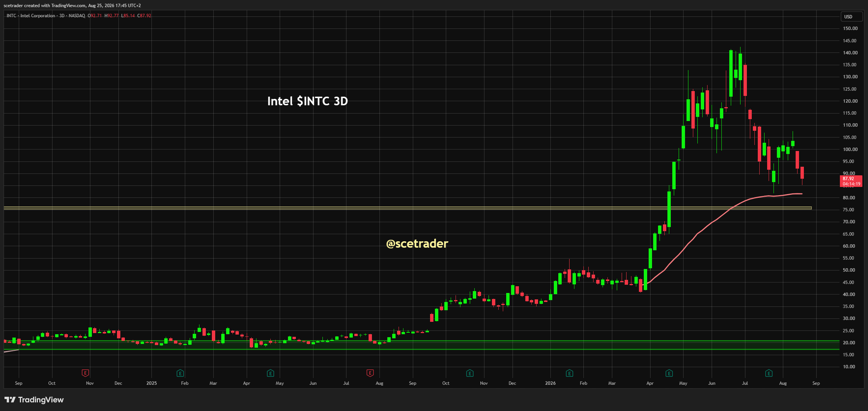Open the earnings marker between 2026 and Feb
This screenshot has height=411, width=868.
pyautogui.click(x=569, y=373)
